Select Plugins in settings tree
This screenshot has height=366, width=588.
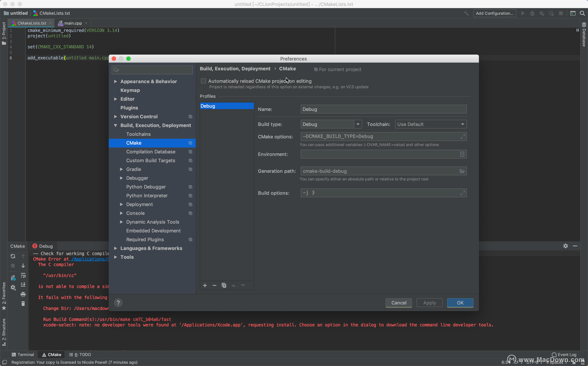click(x=129, y=108)
